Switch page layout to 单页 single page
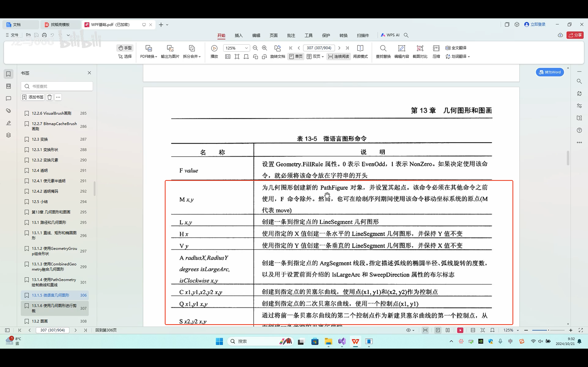The height and width of the screenshot is (367, 588). tap(295, 56)
